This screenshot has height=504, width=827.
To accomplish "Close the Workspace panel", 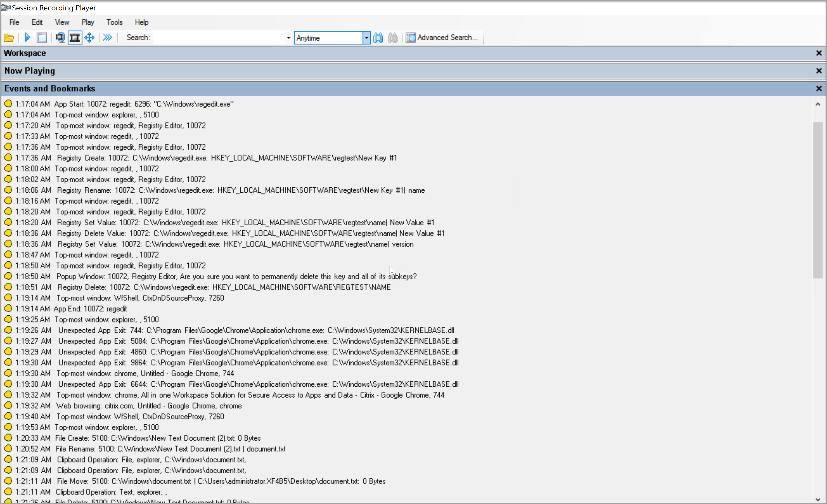I will (819, 53).
